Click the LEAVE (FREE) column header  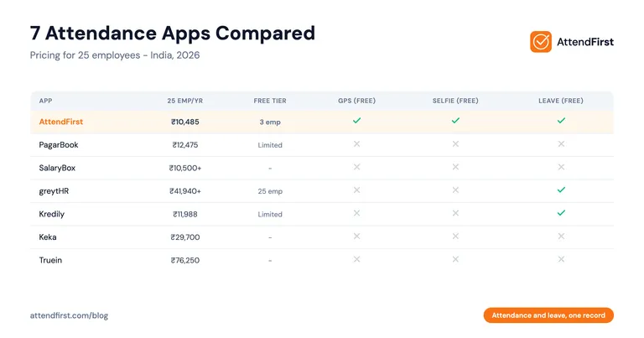561,101
